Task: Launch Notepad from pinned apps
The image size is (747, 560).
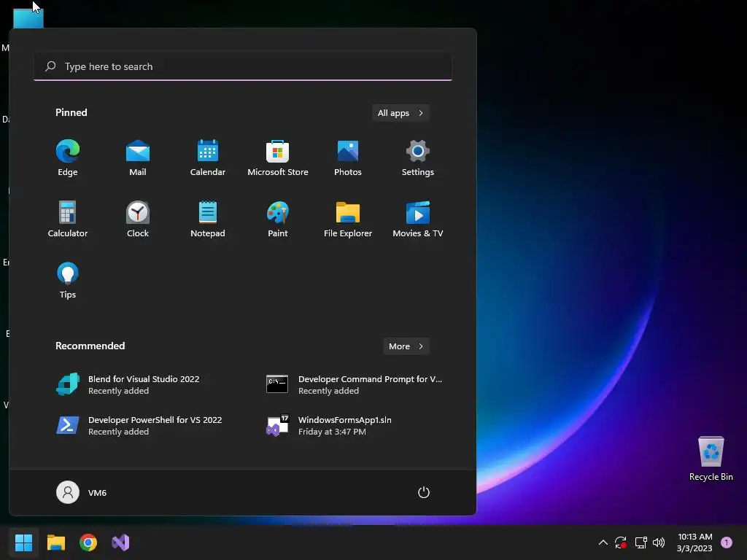Action: point(208,219)
